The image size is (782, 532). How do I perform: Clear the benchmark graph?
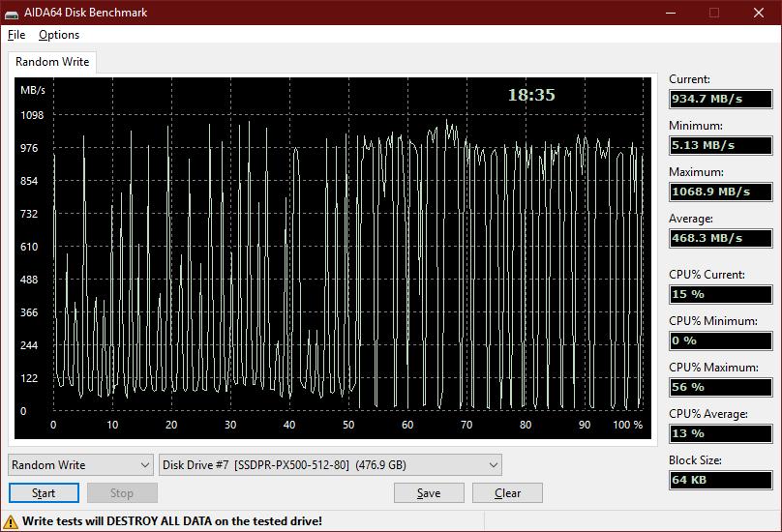pos(507,493)
